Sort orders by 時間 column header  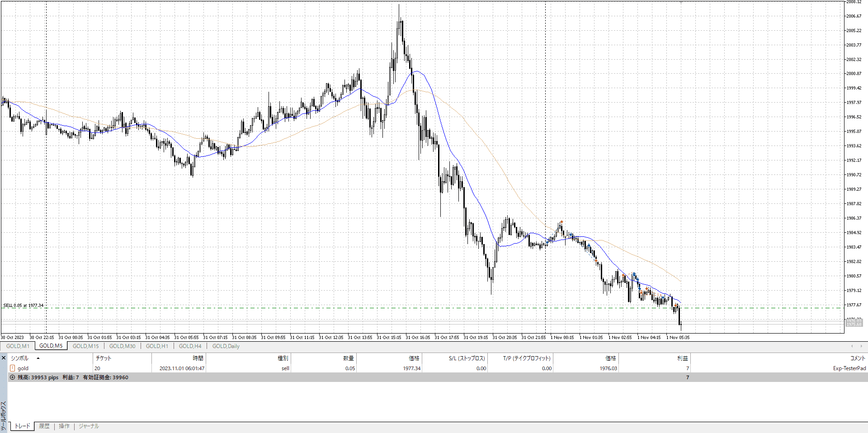198,358
